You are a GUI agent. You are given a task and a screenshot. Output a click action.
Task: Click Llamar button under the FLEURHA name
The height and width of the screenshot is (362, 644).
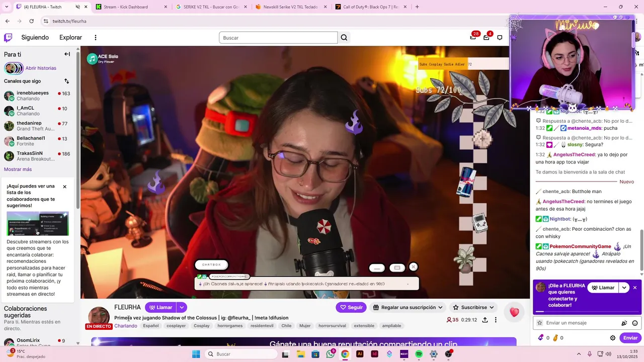[160, 307]
